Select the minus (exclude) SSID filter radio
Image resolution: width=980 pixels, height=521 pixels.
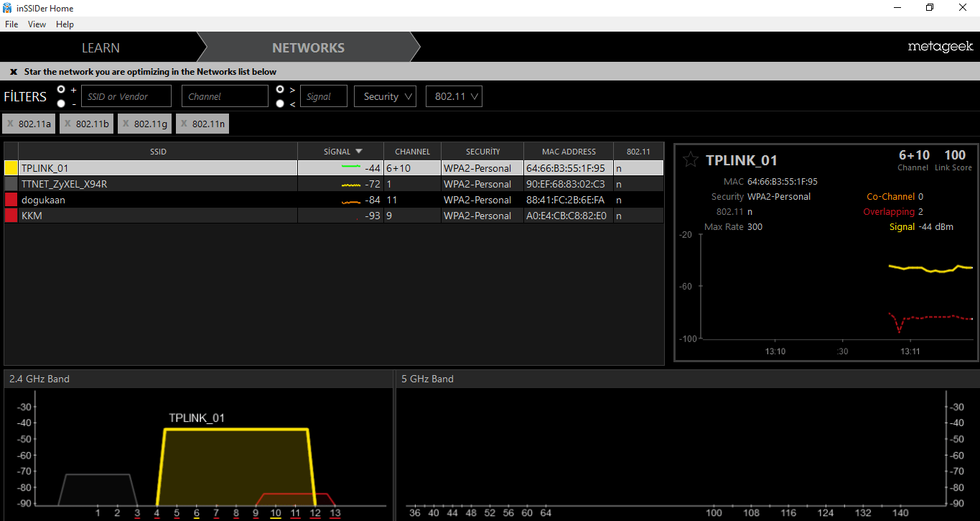(61, 103)
